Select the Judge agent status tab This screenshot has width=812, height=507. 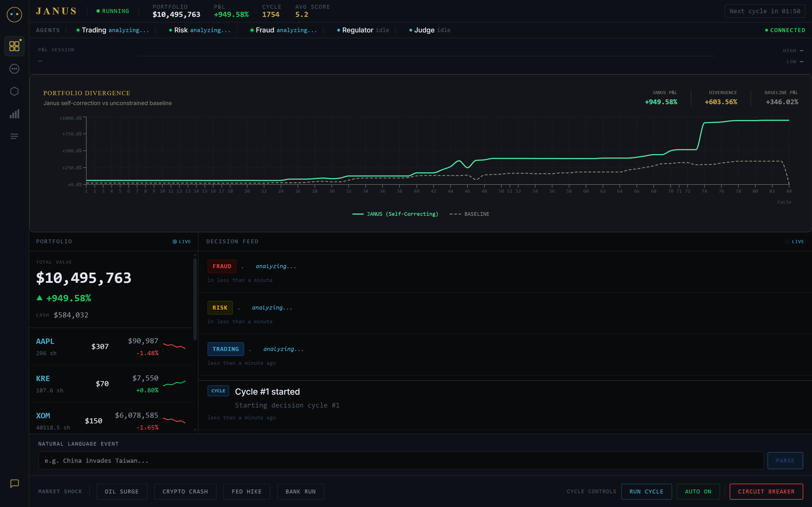(430, 30)
